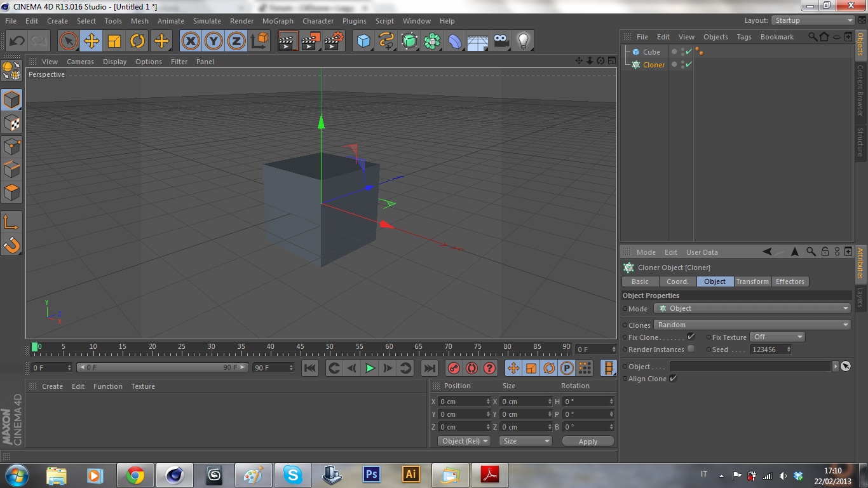Enable the Render Instances checkbox
This screenshot has height=488, width=868.
coord(691,349)
